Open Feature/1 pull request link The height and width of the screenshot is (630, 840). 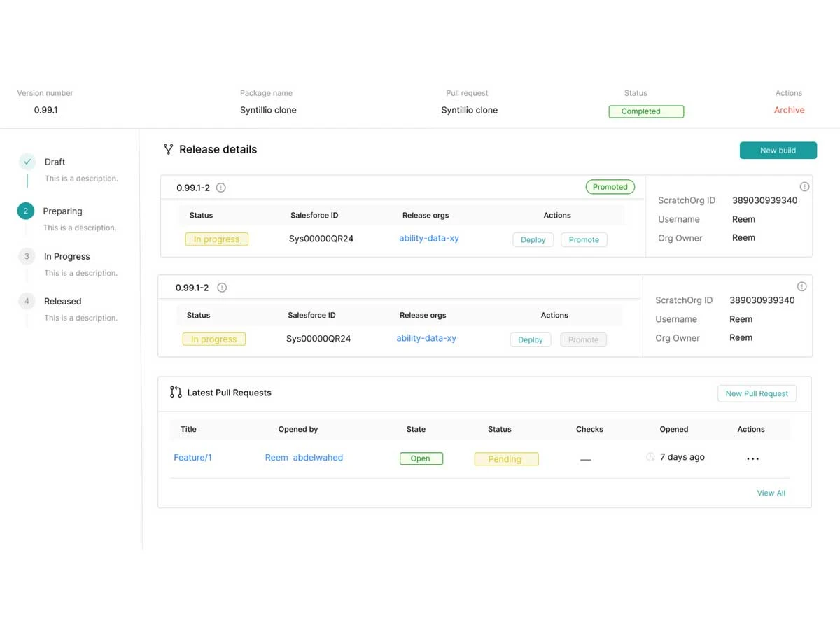click(192, 458)
